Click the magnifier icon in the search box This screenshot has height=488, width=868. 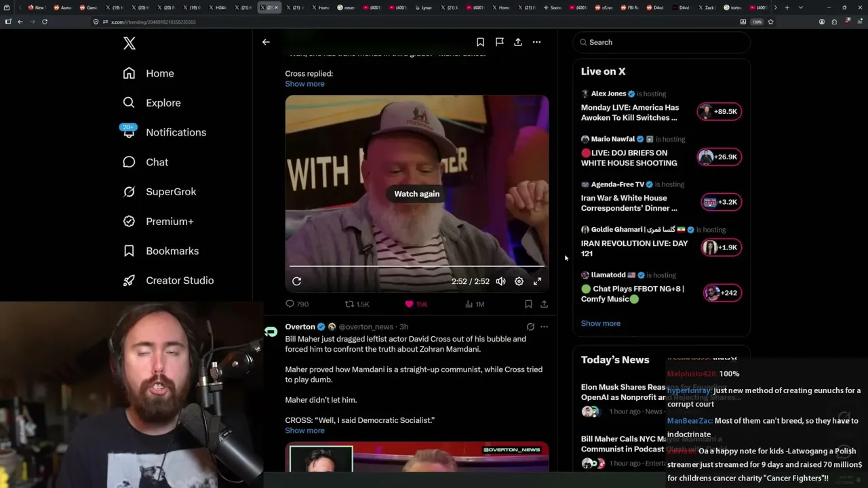pos(583,42)
